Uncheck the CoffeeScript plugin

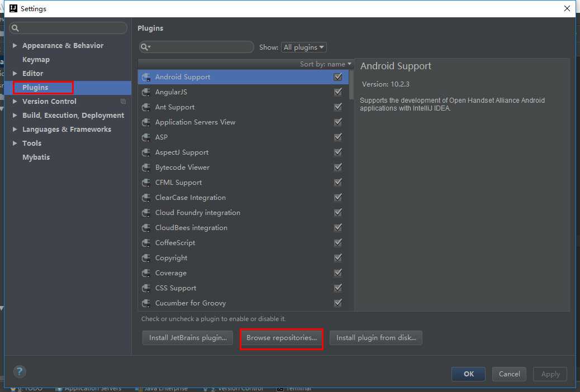pos(337,242)
